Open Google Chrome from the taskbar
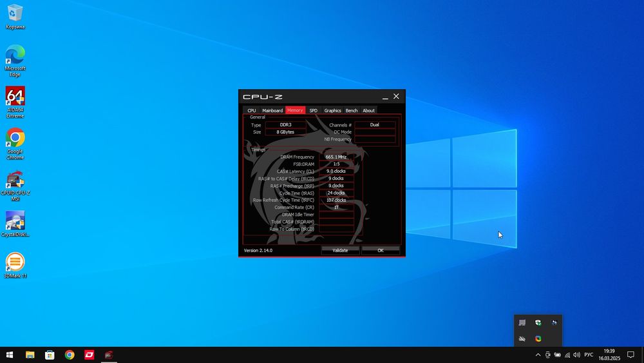The image size is (644, 363). [x=70, y=355]
